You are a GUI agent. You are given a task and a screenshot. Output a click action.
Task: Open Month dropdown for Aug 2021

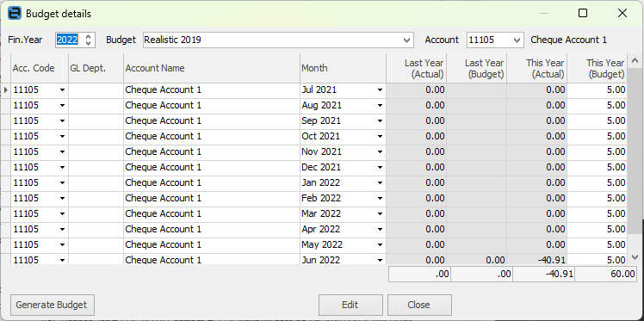pyautogui.click(x=380, y=106)
